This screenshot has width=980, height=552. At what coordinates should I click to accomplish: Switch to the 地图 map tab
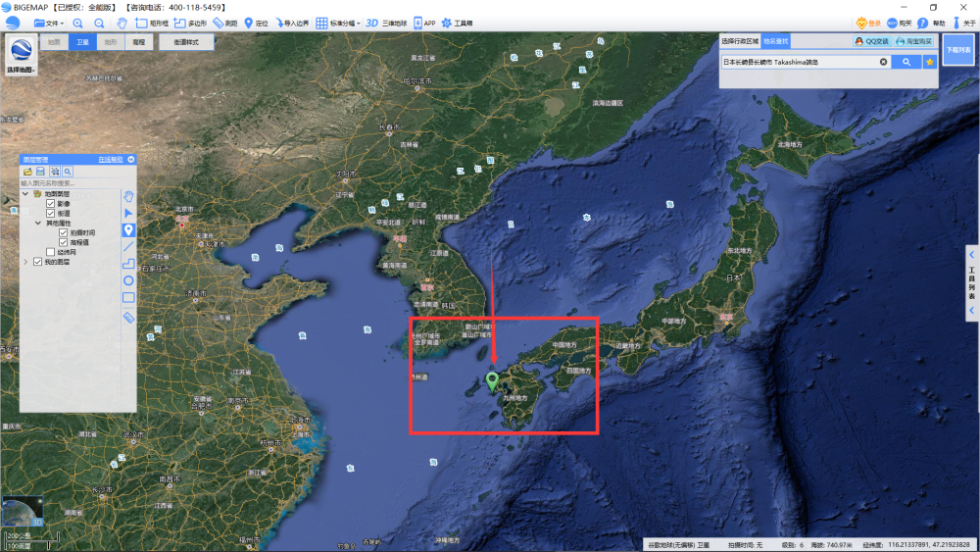coord(54,42)
